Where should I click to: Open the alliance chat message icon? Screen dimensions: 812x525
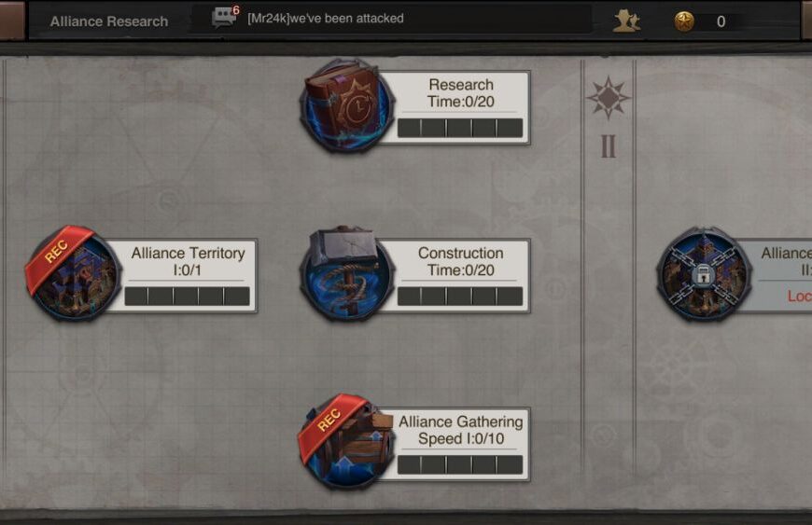pyautogui.click(x=224, y=18)
